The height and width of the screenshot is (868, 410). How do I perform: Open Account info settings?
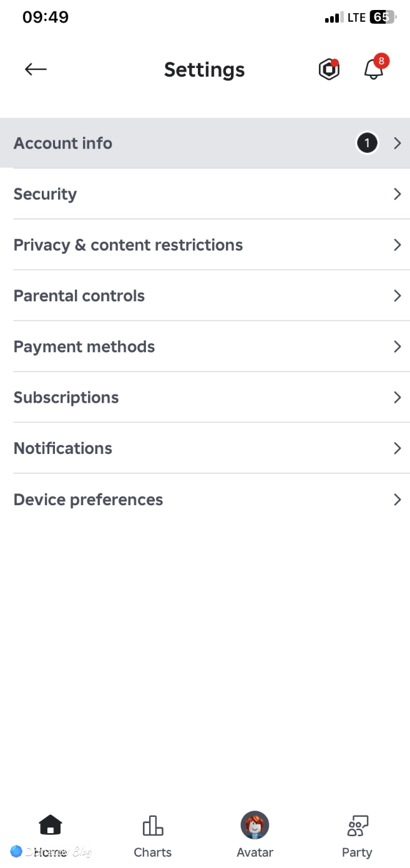click(x=205, y=143)
